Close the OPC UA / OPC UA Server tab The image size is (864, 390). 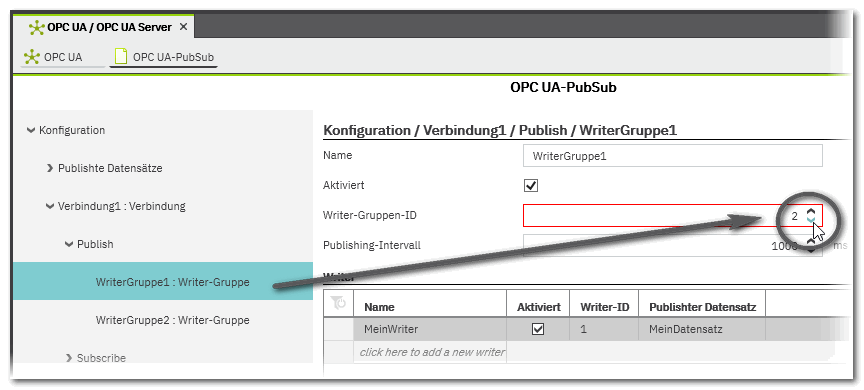pyautogui.click(x=183, y=27)
